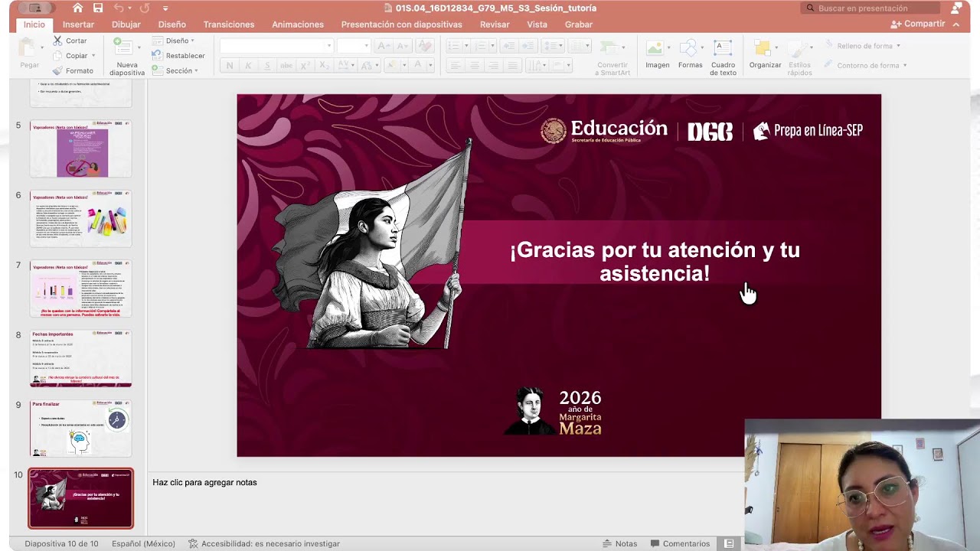Open Presentación con diapositivas tab
Screen dimensions: 980x551
coord(402,24)
